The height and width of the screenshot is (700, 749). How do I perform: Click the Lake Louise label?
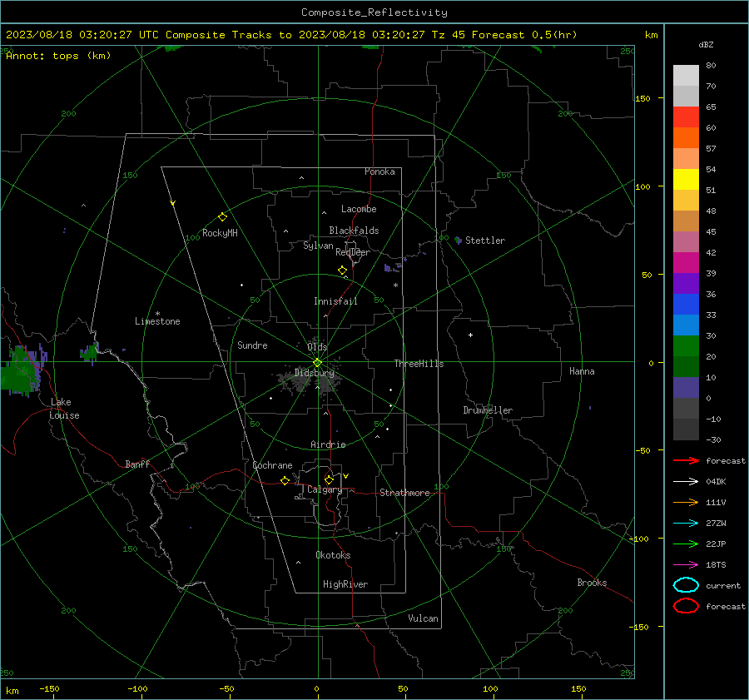point(64,409)
